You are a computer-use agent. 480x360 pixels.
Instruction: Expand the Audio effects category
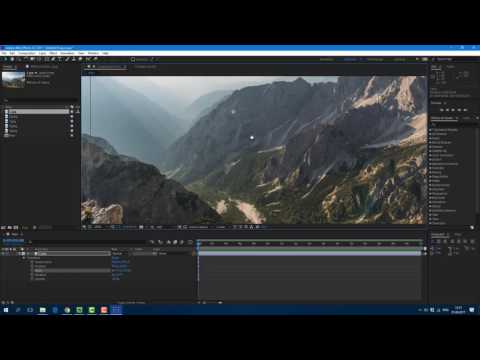coord(430,138)
